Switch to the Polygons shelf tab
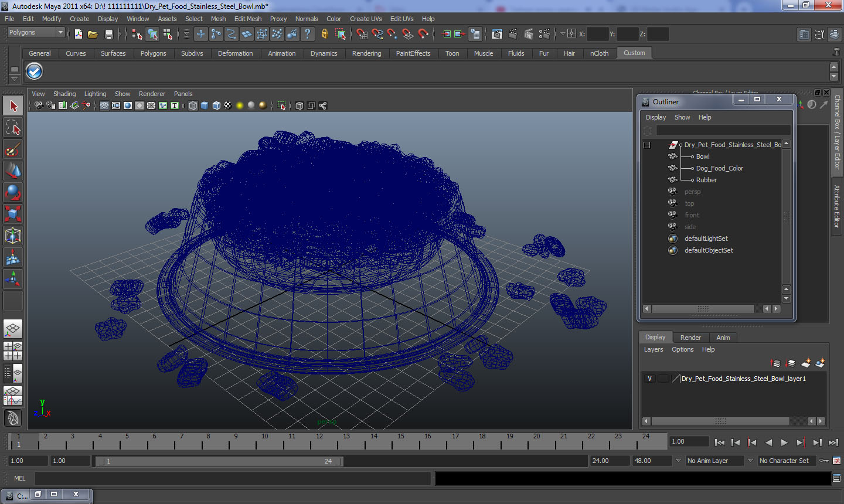 (x=153, y=53)
